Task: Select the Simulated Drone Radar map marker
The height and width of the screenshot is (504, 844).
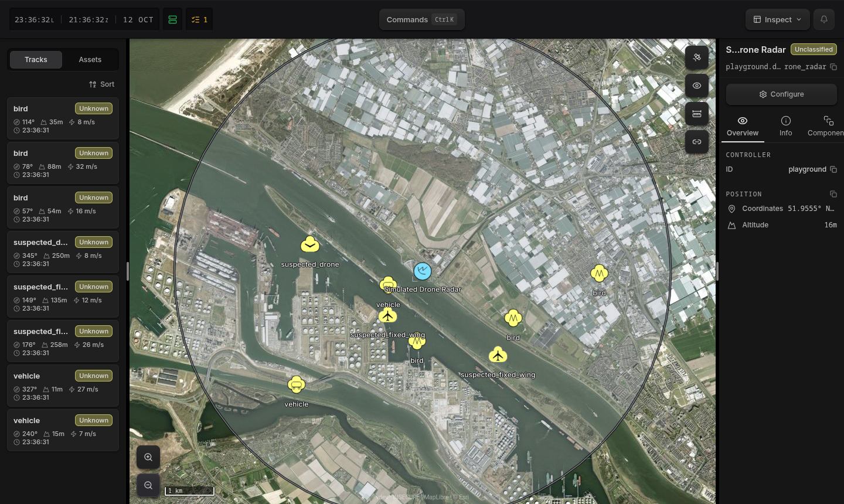Action: 423,271
